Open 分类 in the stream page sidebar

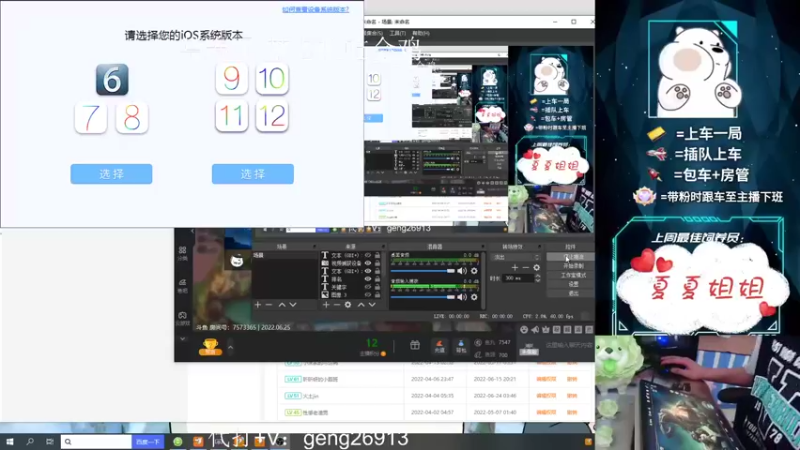tap(183, 253)
